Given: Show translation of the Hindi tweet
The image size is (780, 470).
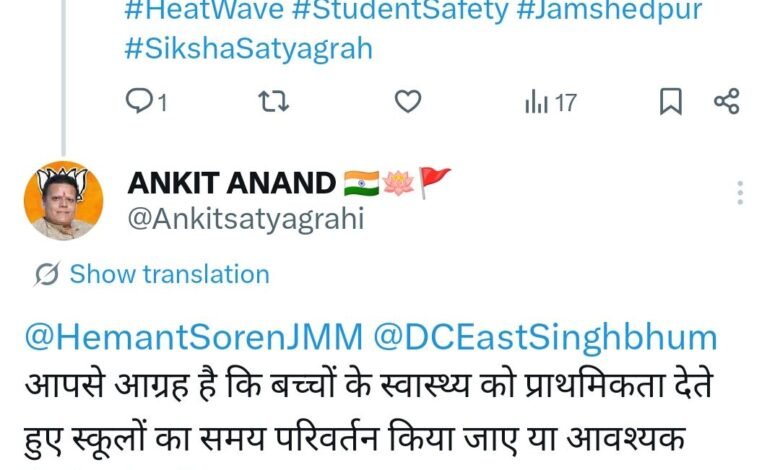Looking at the screenshot, I should pos(169,274).
